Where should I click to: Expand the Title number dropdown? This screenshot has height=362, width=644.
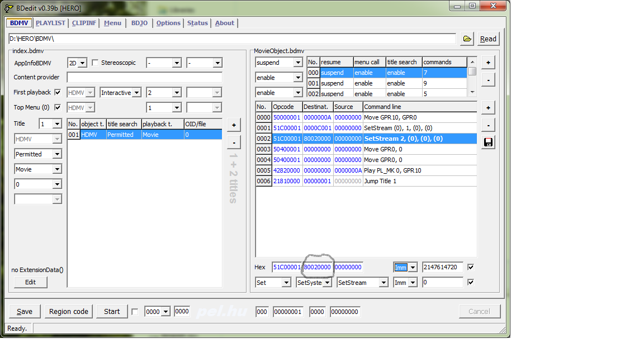pyautogui.click(x=57, y=124)
